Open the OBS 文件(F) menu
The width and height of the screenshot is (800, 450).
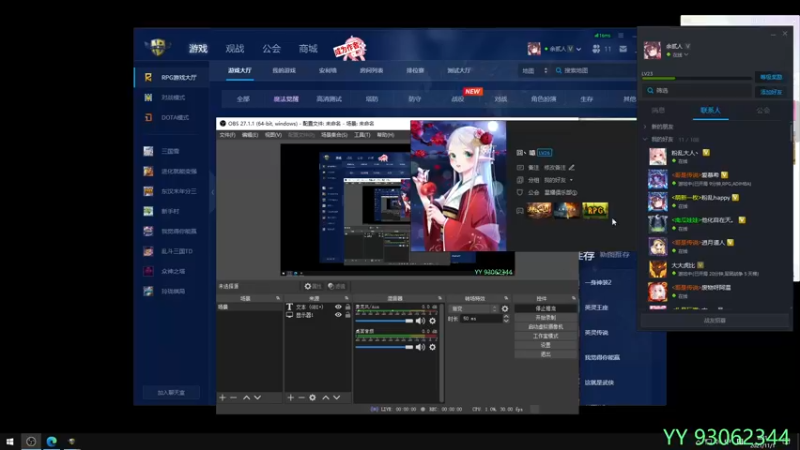tap(228, 135)
